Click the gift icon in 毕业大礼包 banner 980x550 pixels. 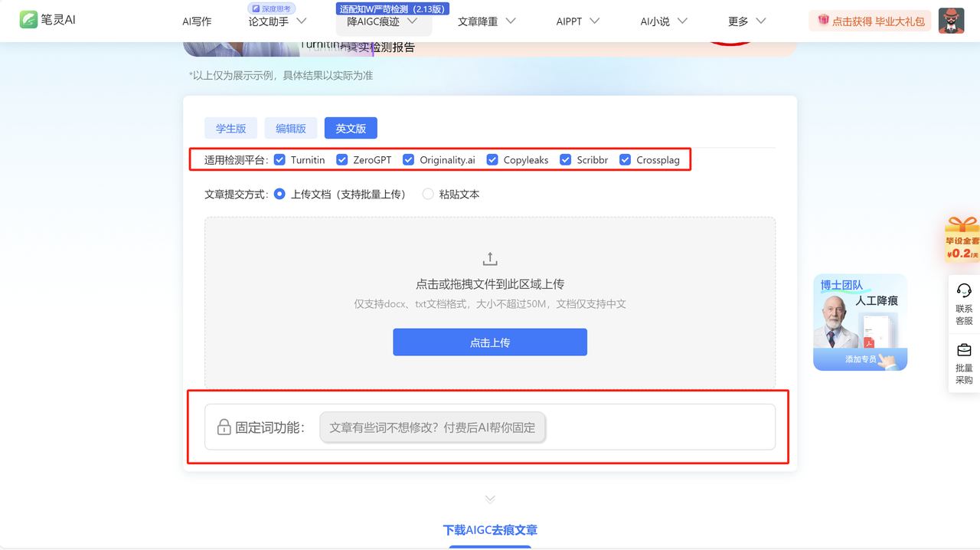click(x=823, y=21)
